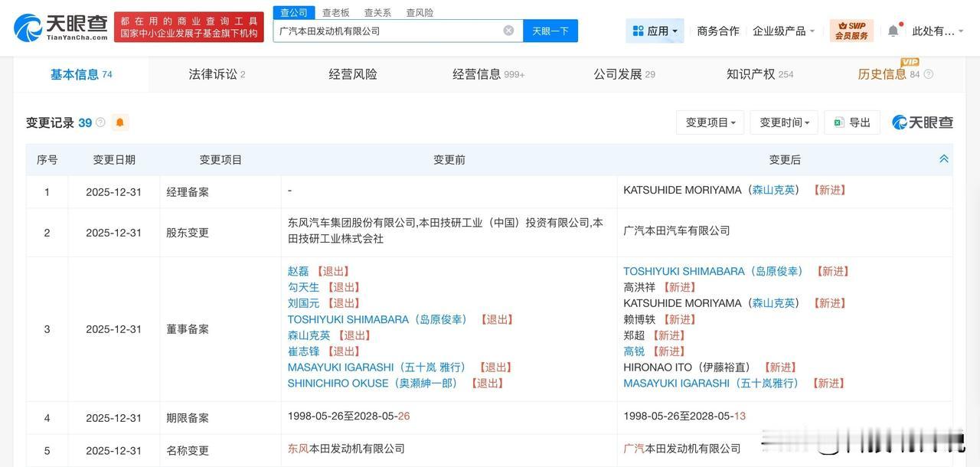Click HIRONAO ITO (伊藤裕直) entry

click(x=687, y=367)
